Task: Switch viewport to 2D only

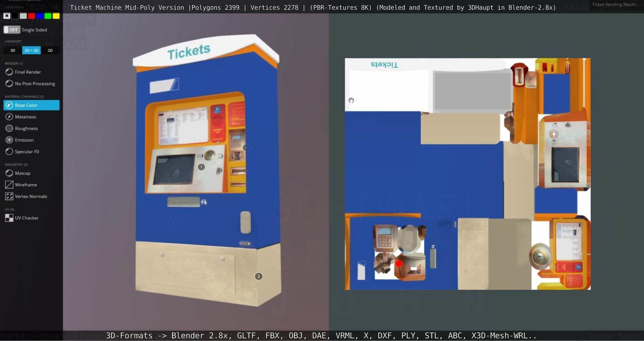Action: 50,51
